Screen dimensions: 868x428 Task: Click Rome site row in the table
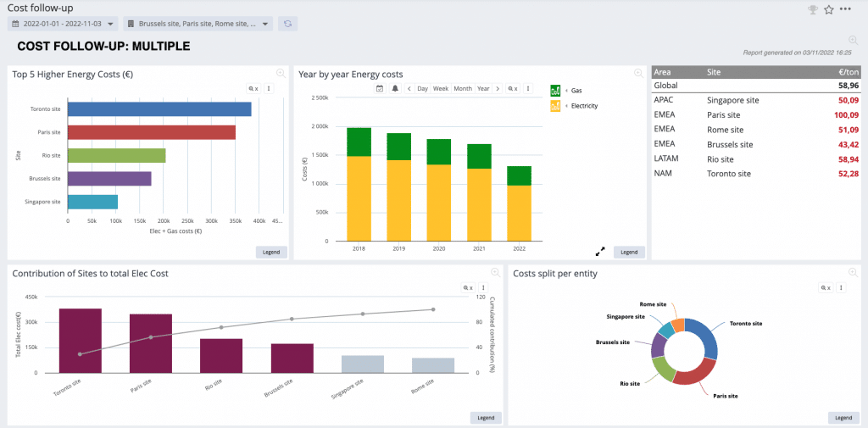(756, 130)
